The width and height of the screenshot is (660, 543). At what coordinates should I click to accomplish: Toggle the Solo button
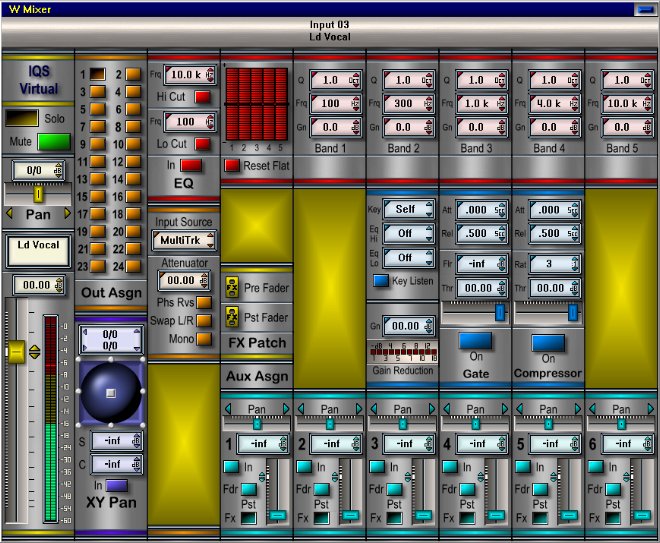point(23,118)
